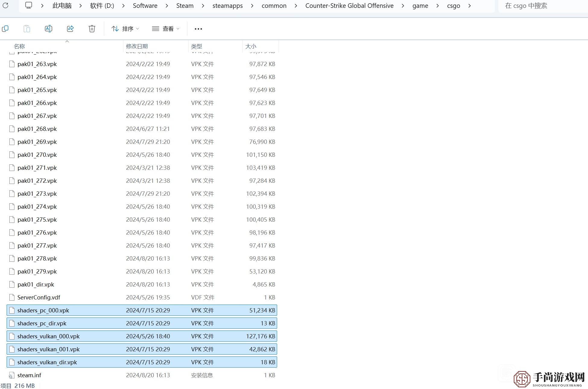Expand chevron after steamapps breadcrumb
This screenshot has height=389, width=588.
tap(252, 6)
